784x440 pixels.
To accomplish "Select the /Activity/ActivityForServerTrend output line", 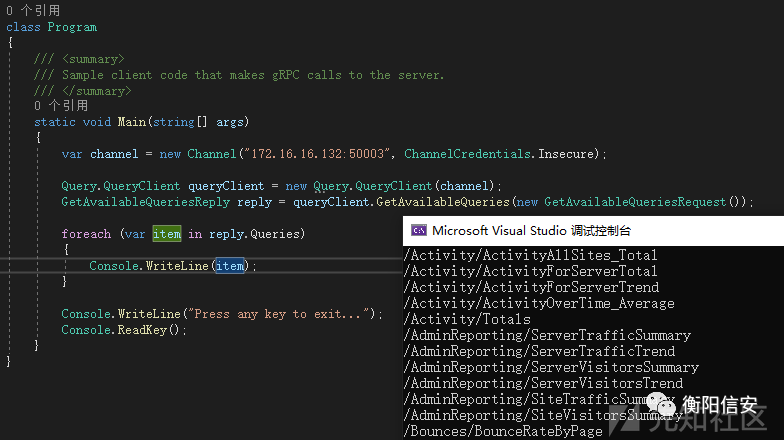I will (x=532, y=287).
